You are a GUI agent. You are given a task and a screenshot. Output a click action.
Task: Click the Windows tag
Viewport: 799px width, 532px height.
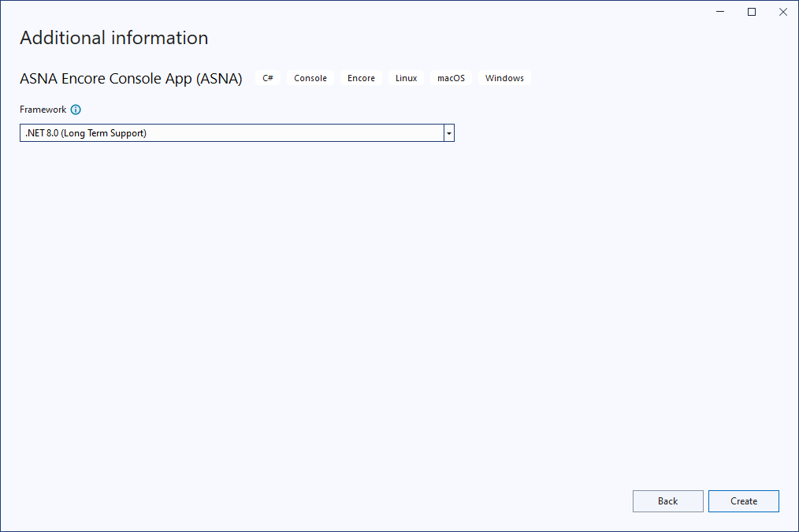(x=504, y=78)
